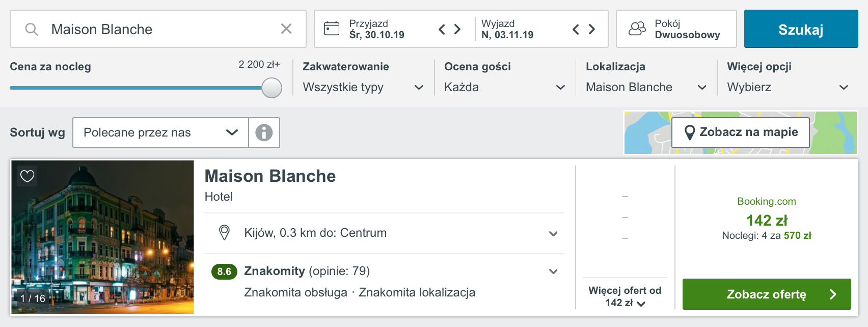This screenshot has height=327, width=868.
Task: Toggle the favorite heart on hotel photo
Action: (27, 176)
